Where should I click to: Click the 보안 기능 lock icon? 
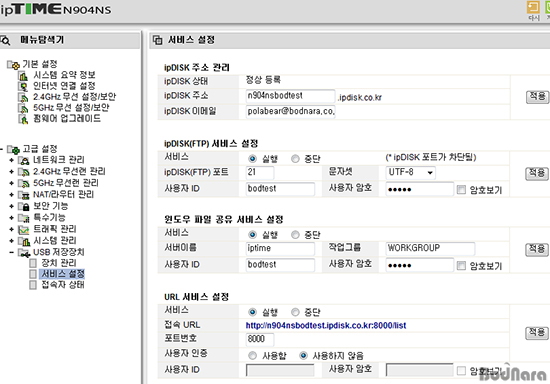tap(24, 207)
